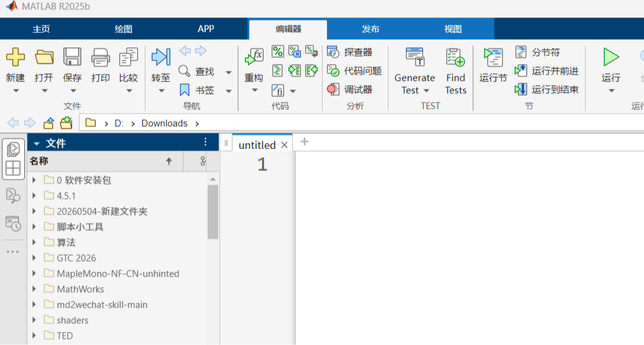The width and height of the screenshot is (644, 345).
Task: Click the 新建 (New) plus icon
Action: coord(16,57)
